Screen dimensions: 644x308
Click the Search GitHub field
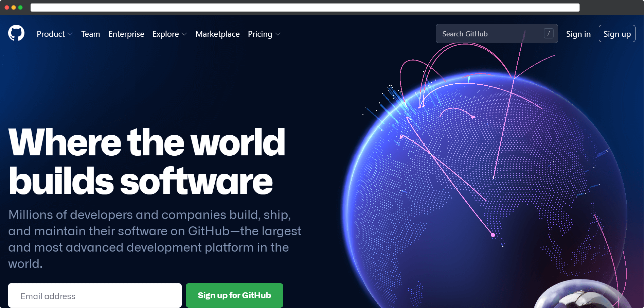[482, 33]
